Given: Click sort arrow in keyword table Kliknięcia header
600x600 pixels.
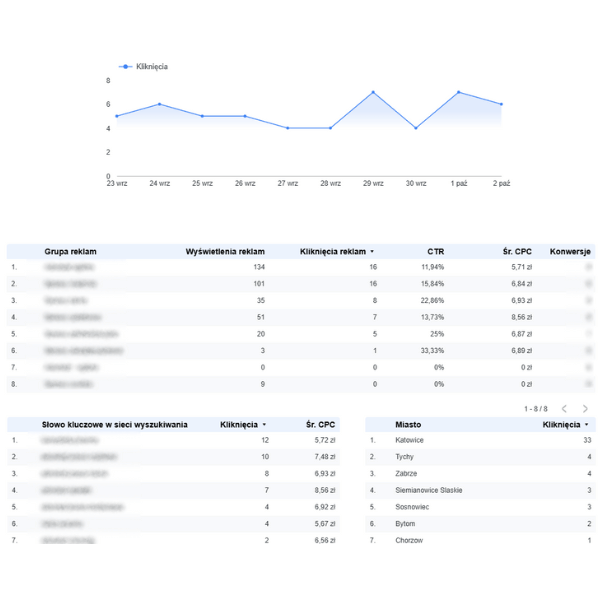Looking at the screenshot, I should click(x=265, y=425).
